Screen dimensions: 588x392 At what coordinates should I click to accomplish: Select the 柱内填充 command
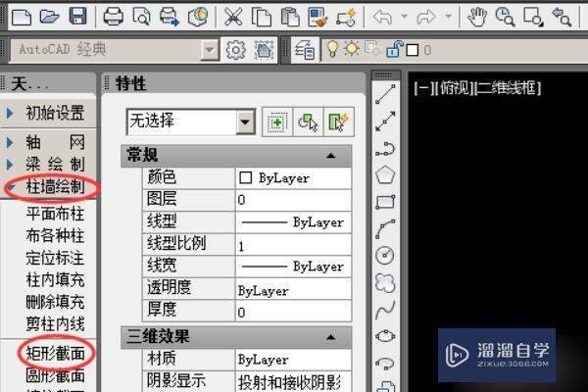[x=55, y=280]
